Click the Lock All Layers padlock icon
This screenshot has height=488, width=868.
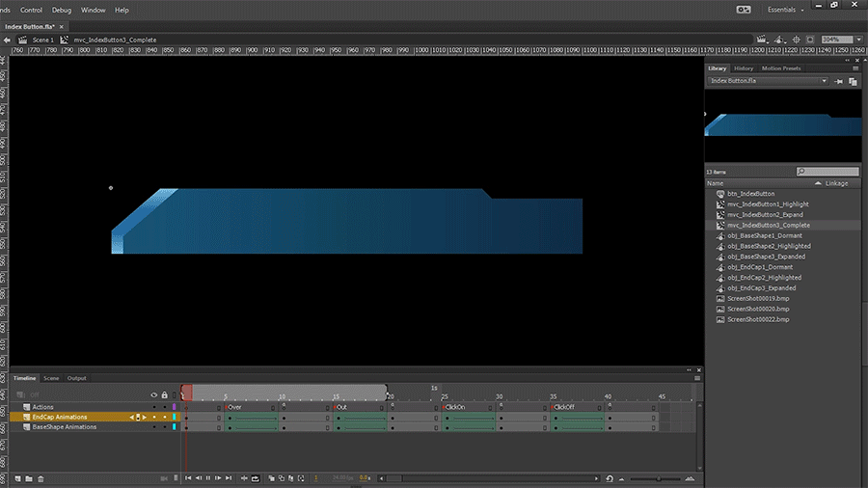164,395
